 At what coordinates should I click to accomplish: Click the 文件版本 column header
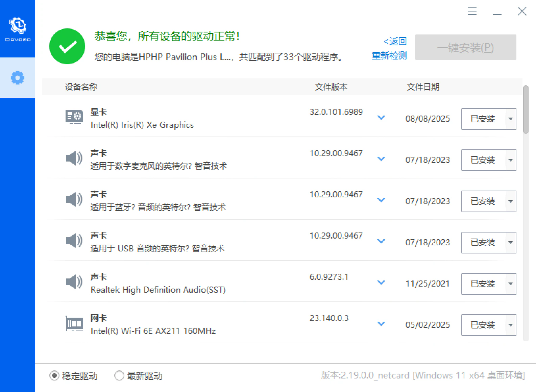331,87
